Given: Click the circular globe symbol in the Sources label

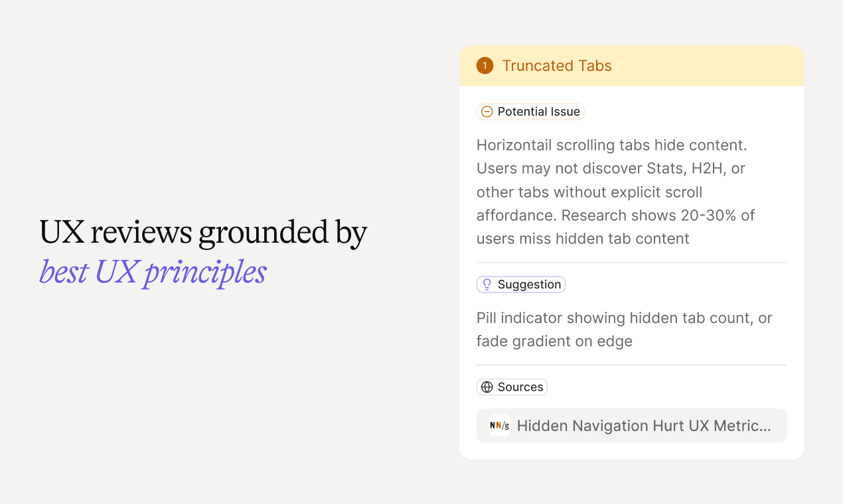Looking at the screenshot, I should click(488, 387).
